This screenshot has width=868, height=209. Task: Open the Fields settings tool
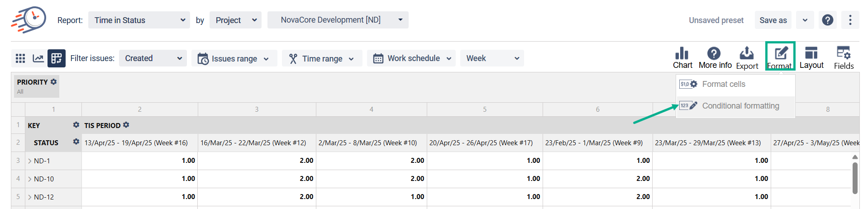(x=844, y=58)
